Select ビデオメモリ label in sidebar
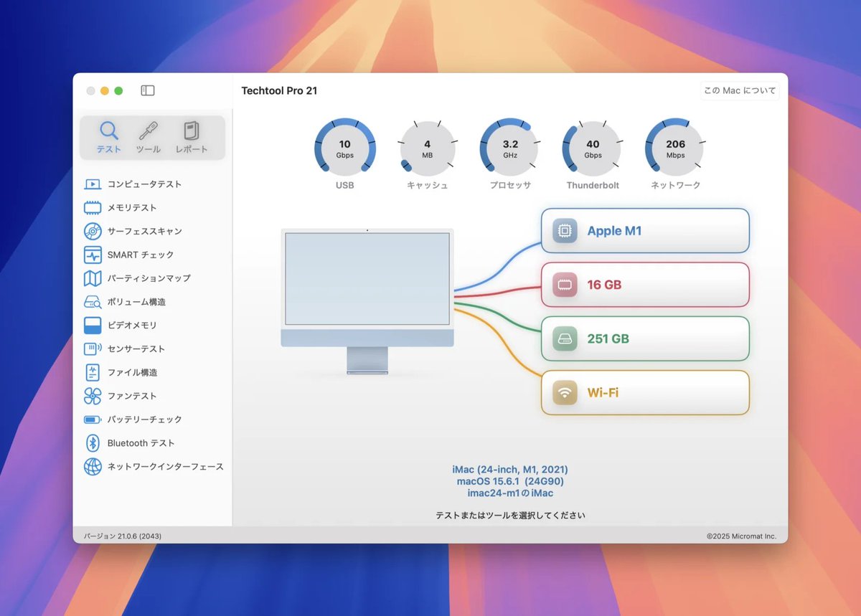Viewport: 861px width, 616px height. [132, 326]
